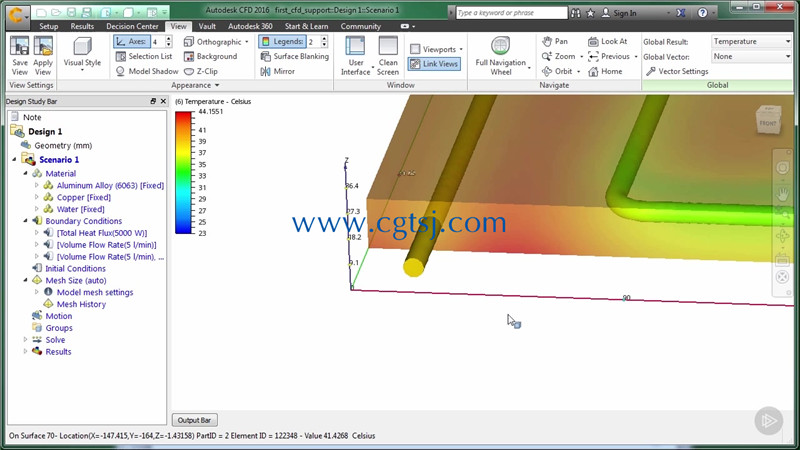
Task: Open the Visual Style cube icon
Action: (82, 47)
